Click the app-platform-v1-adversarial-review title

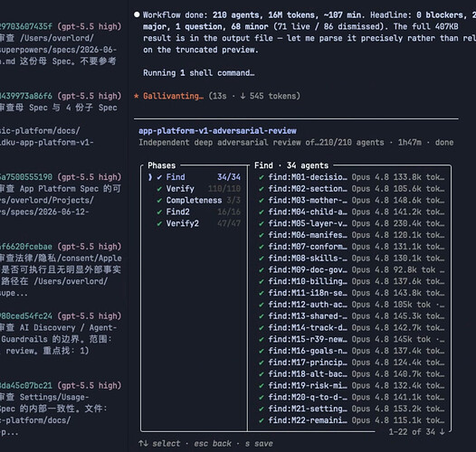tap(217, 131)
